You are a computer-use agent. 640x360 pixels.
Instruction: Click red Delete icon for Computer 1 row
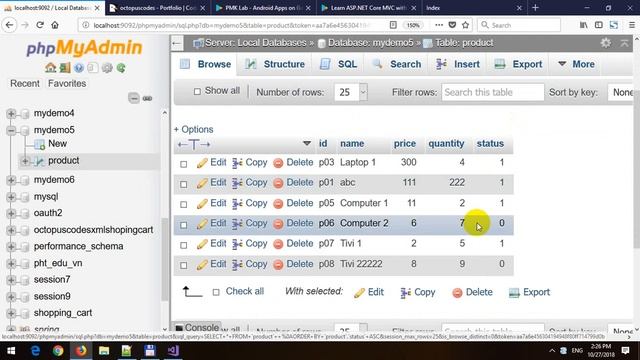click(278, 204)
